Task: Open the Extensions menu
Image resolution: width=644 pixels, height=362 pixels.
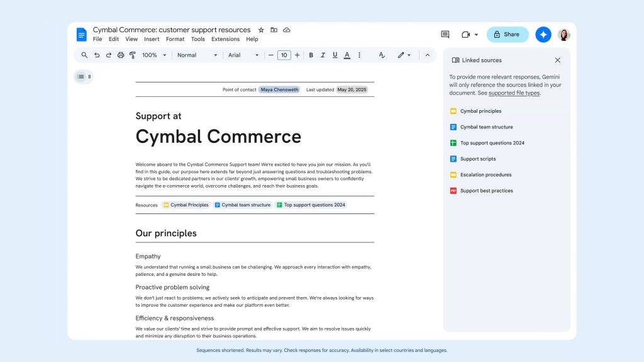Action: click(225, 39)
